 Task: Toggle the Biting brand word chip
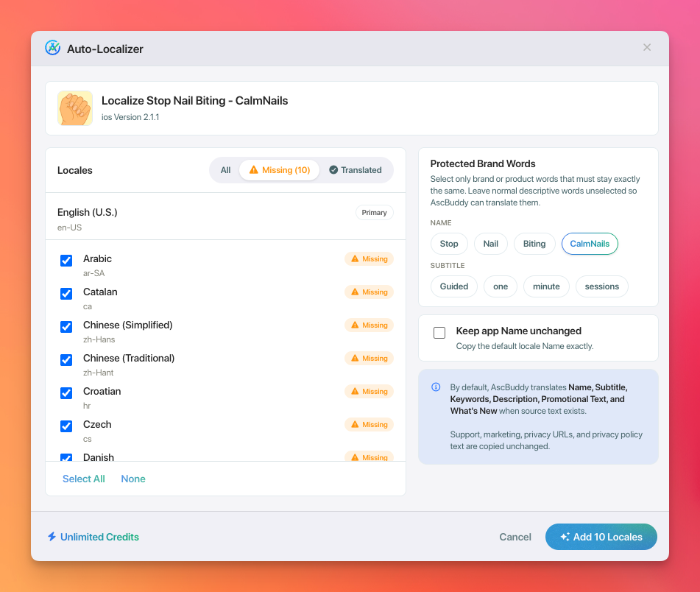(x=534, y=244)
